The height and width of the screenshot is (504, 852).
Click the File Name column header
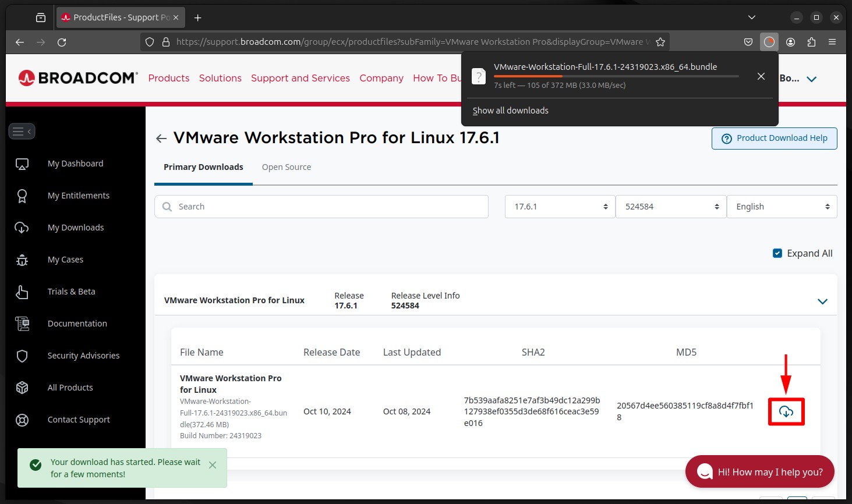[x=201, y=352]
